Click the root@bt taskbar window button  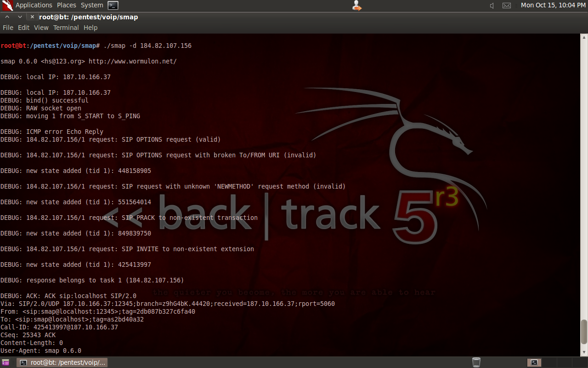pos(62,362)
